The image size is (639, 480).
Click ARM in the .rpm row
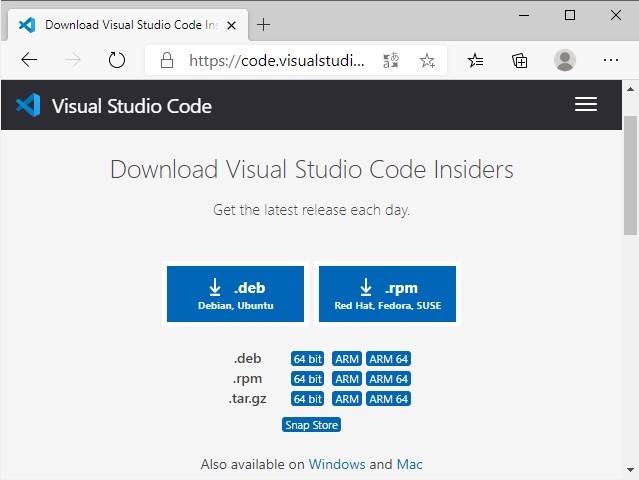pyautogui.click(x=347, y=379)
